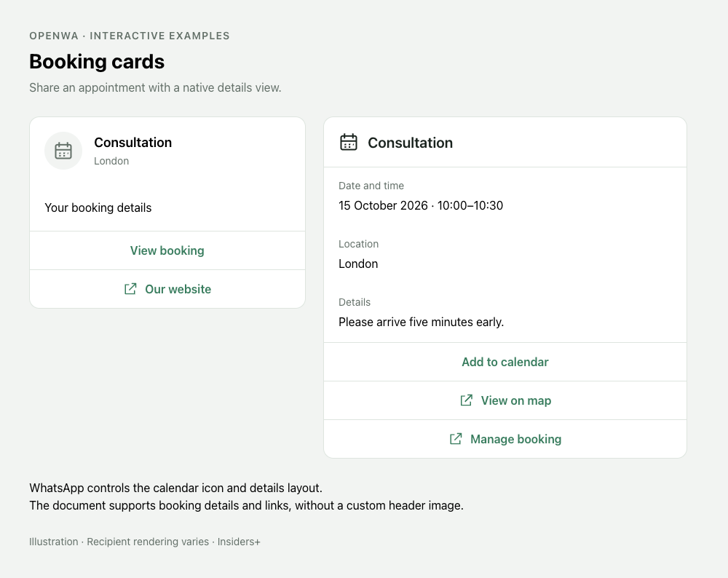728x578 pixels.
Task: Click the Details label
Action: pyautogui.click(x=355, y=302)
